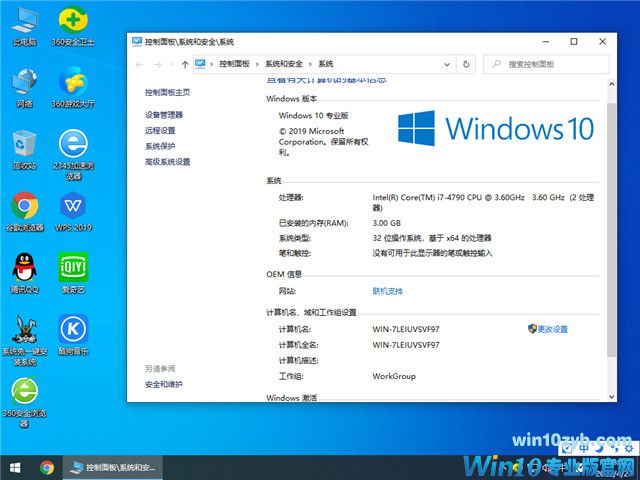
Task: Open address bar history dropdown
Action: [447, 64]
